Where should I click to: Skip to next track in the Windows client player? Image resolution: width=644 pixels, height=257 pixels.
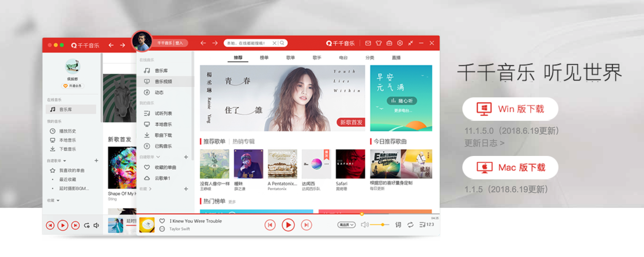pos(306,225)
